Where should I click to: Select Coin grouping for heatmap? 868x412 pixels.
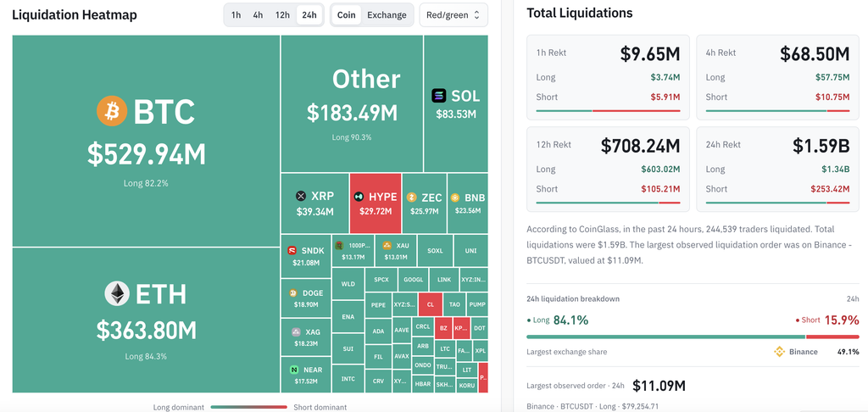pos(347,15)
